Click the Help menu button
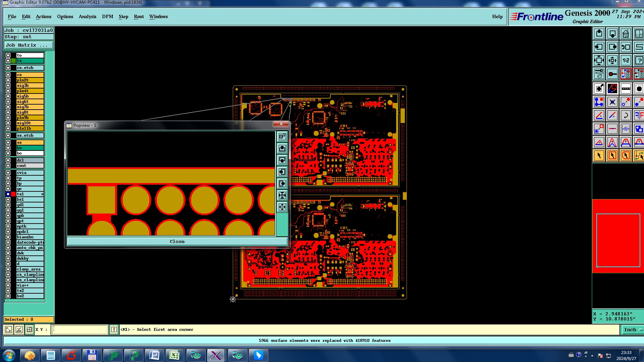Viewport: 644px width, 362px height. pyautogui.click(x=497, y=16)
